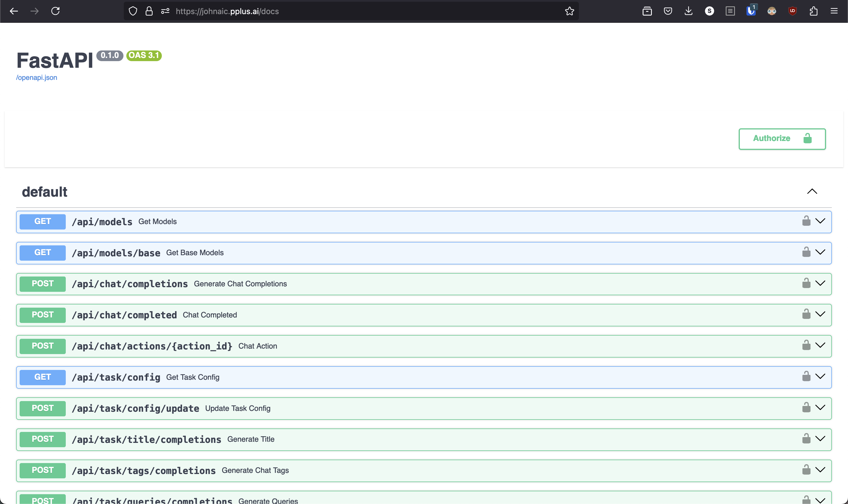Screen dimensions: 848x504
Task: Click the lock on Chat Action row
Action: coord(806,345)
